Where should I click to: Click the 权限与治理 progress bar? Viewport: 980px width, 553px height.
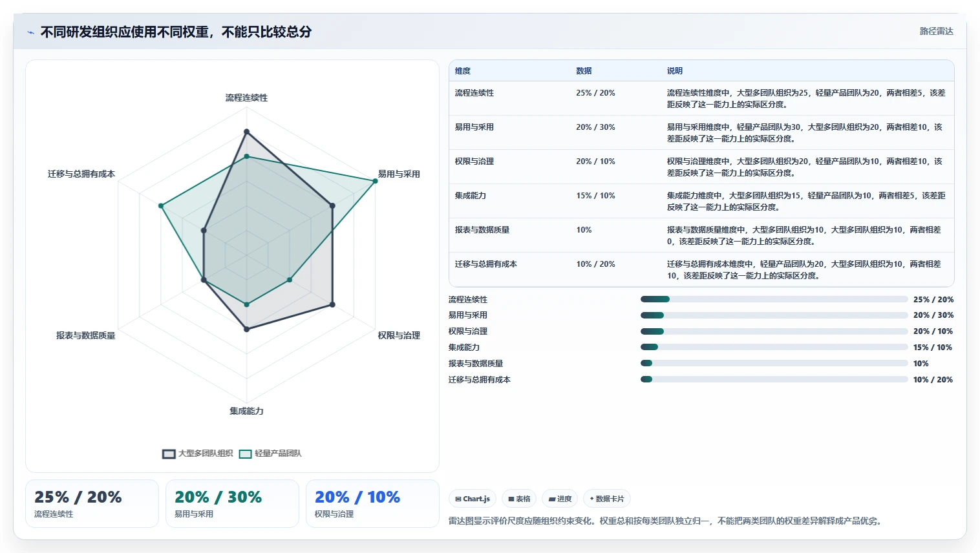(774, 331)
